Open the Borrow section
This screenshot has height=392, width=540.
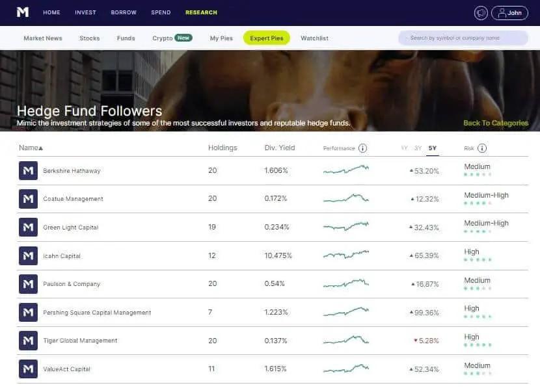point(124,12)
